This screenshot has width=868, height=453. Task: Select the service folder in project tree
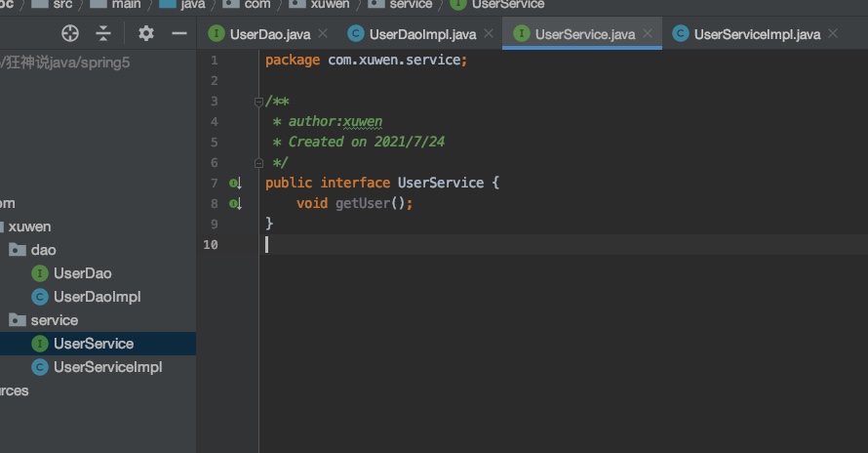coord(54,320)
